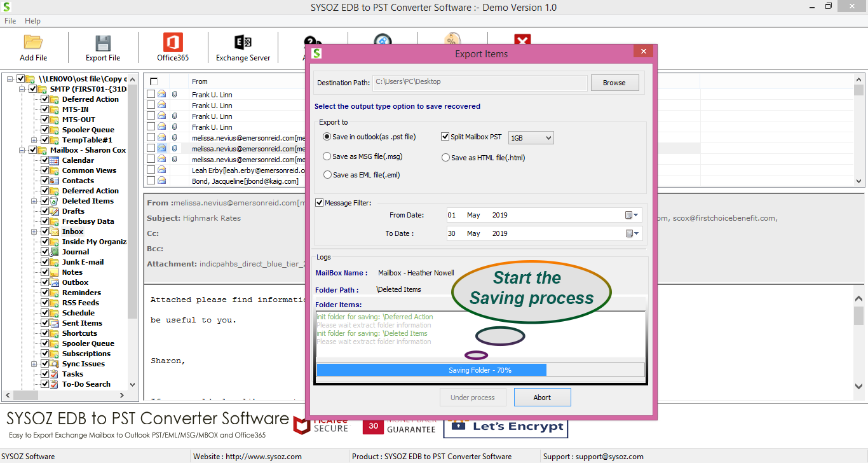Click the Outbox folder icon in the tree

(55, 282)
